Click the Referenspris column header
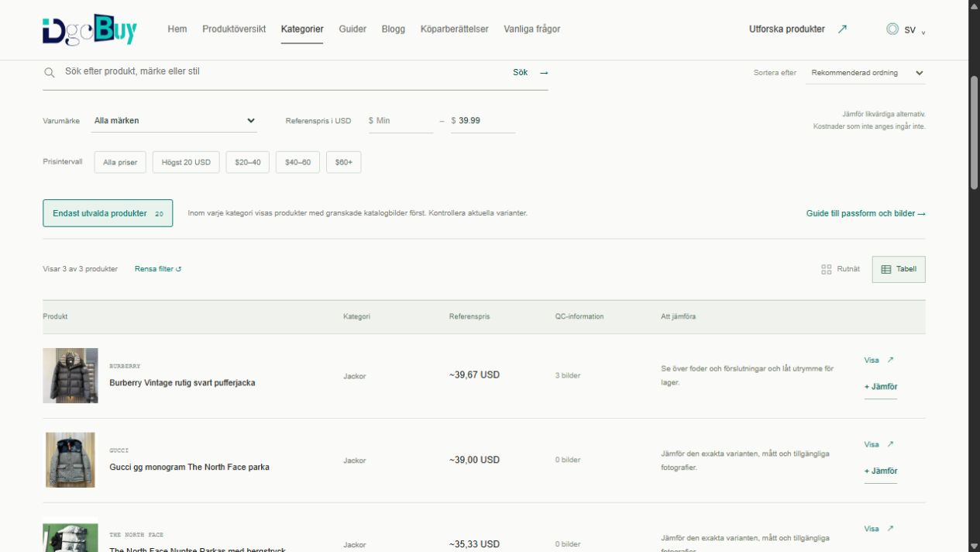The width and height of the screenshot is (980, 552). coord(469,316)
